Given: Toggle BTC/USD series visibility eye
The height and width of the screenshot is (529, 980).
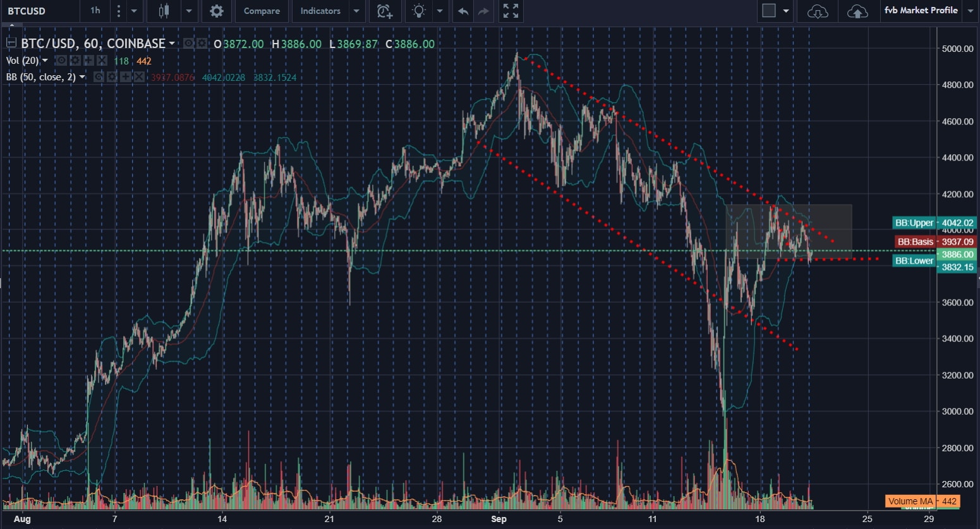Looking at the screenshot, I should (188, 44).
